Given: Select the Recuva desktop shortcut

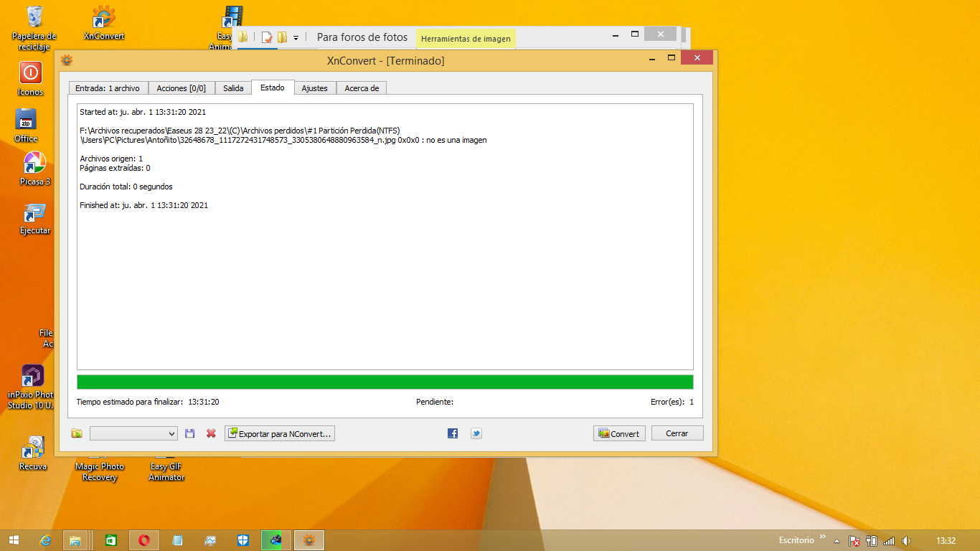Looking at the screenshot, I should (x=33, y=453).
